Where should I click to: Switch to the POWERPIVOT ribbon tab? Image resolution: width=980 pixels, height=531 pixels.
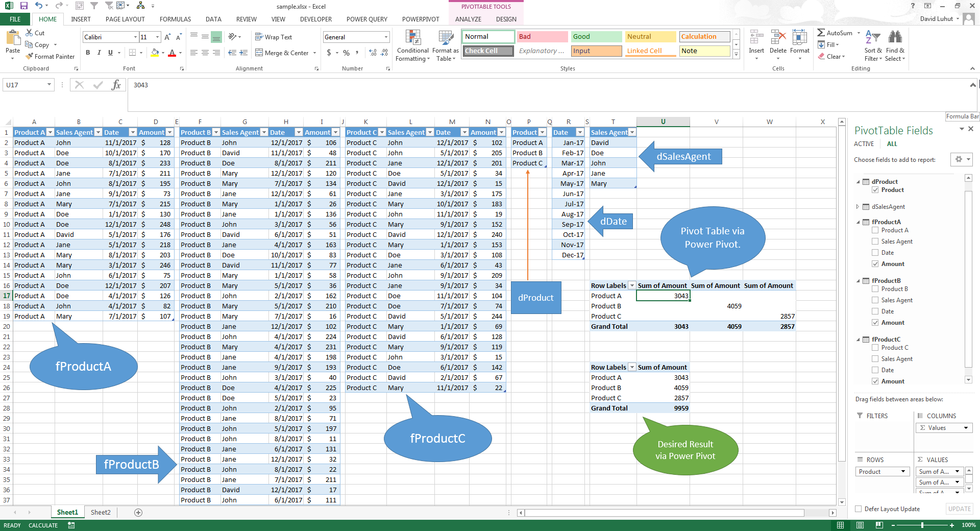421,19
